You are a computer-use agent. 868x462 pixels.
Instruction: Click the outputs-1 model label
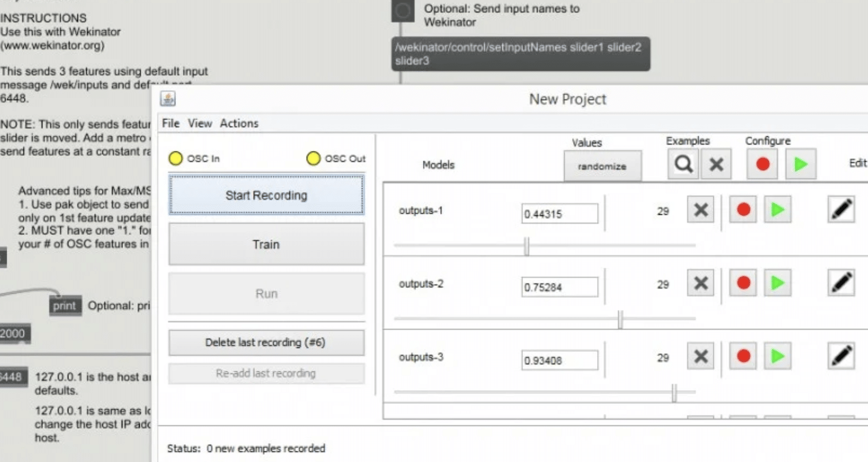(421, 210)
